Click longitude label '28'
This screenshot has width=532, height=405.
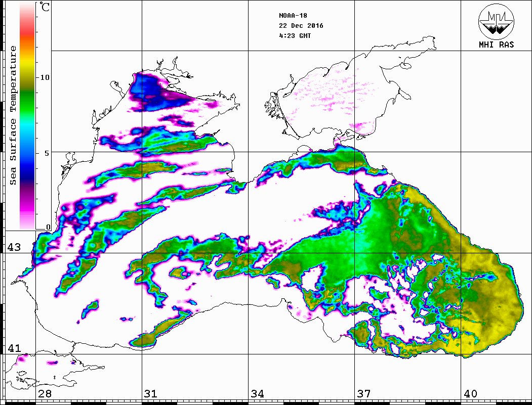[45, 393]
